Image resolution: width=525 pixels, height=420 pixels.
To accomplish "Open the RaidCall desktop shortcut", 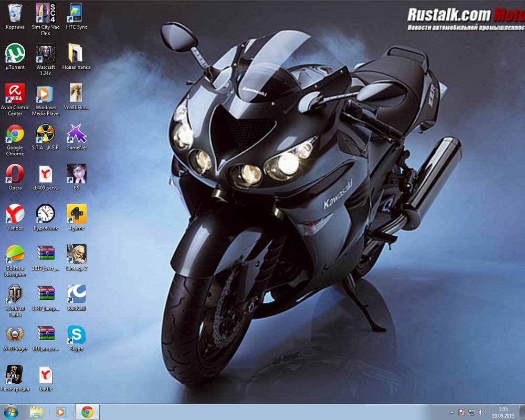I will (x=77, y=295).
